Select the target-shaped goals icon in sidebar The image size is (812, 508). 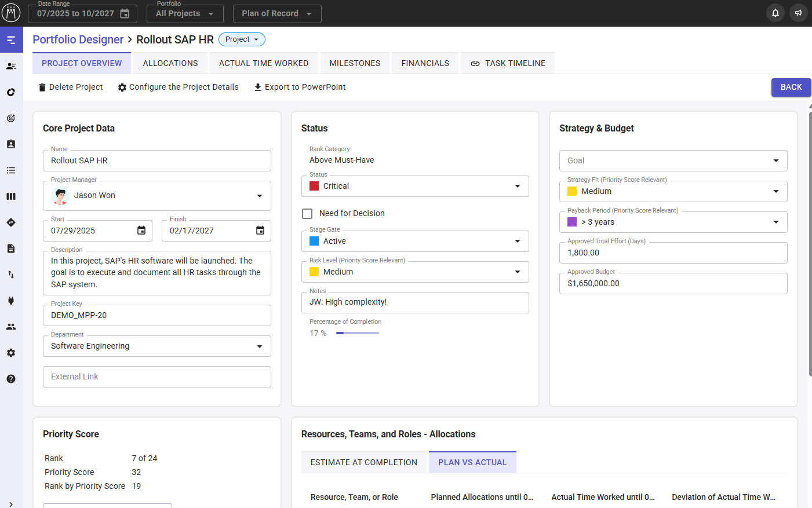click(x=11, y=118)
